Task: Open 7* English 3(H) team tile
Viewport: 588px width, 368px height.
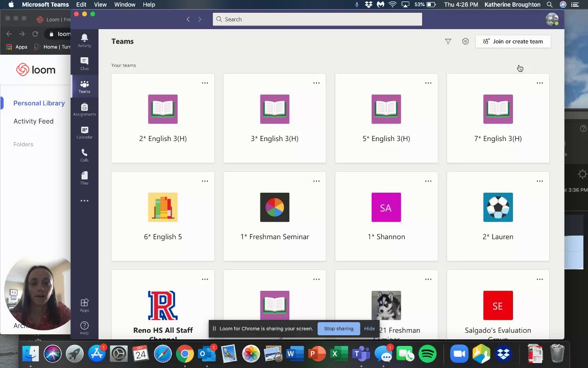Action: [x=498, y=118]
